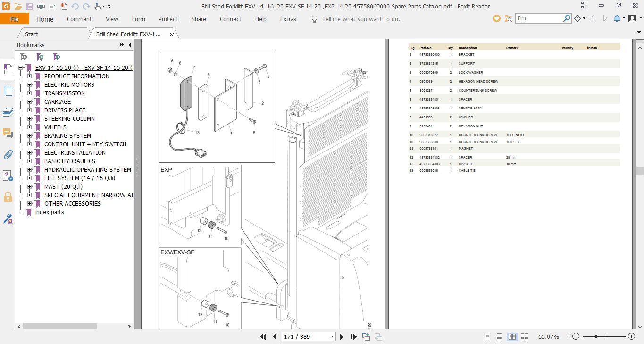Click the orange File button
The image size is (644, 344).
pyautogui.click(x=15, y=19)
